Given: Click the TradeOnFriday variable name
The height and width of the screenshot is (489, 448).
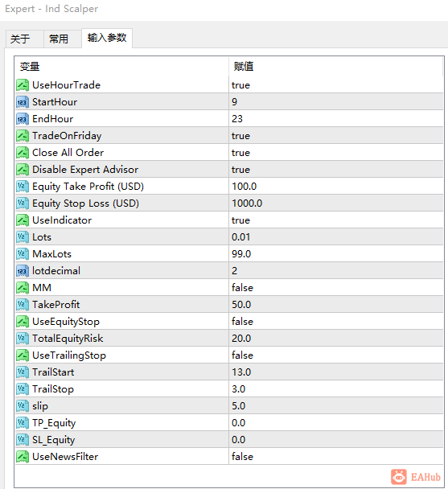Looking at the screenshot, I should coord(67,136).
